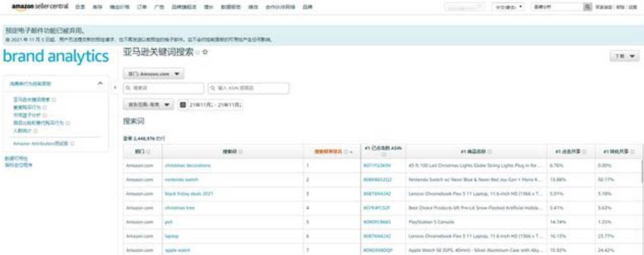Collapse the 消费者行为控制面板 section chevron

[x=100, y=83]
